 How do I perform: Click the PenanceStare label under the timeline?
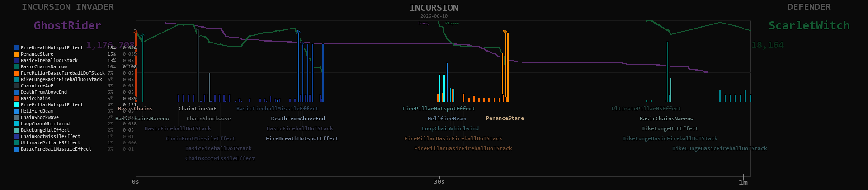point(505,118)
